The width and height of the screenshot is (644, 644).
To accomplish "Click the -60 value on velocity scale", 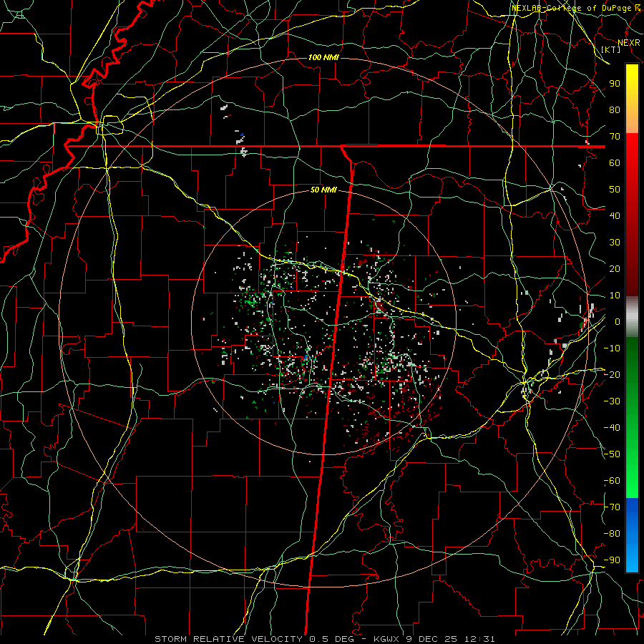I will [x=612, y=481].
